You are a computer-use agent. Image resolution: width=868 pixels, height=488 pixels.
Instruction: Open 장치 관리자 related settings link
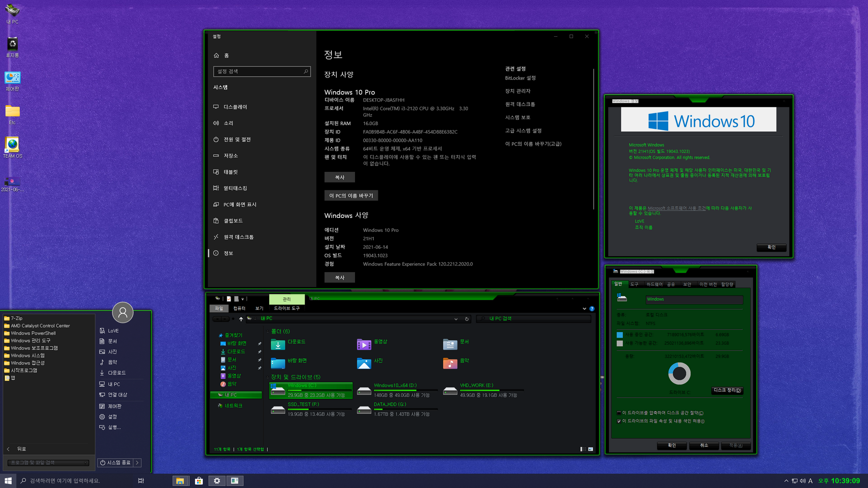point(518,91)
